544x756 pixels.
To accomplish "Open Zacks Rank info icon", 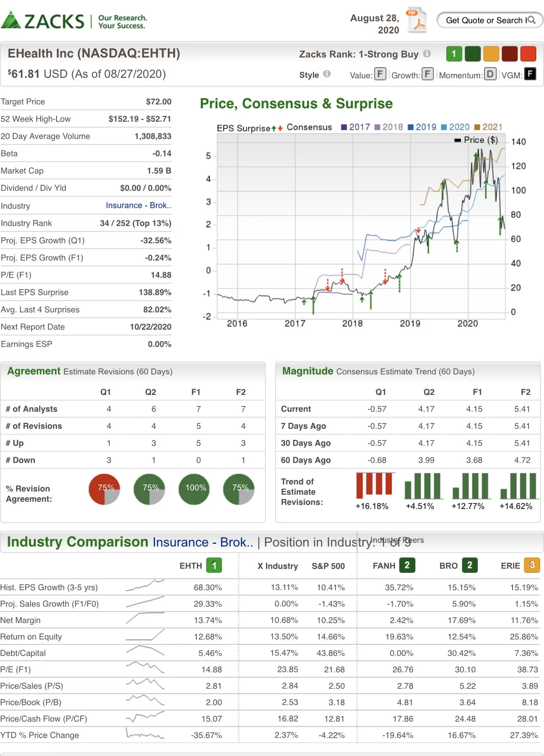I will (427, 54).
